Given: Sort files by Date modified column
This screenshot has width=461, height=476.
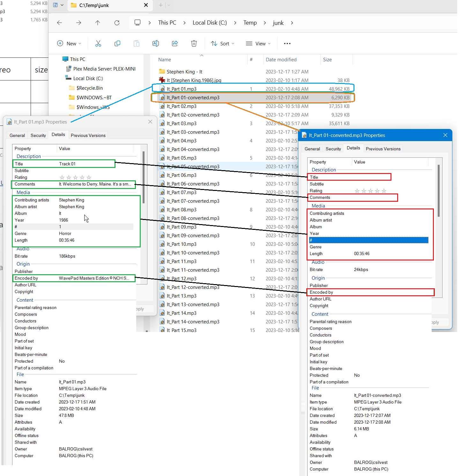Looking at the screenshot, I should tap(281, 60).
